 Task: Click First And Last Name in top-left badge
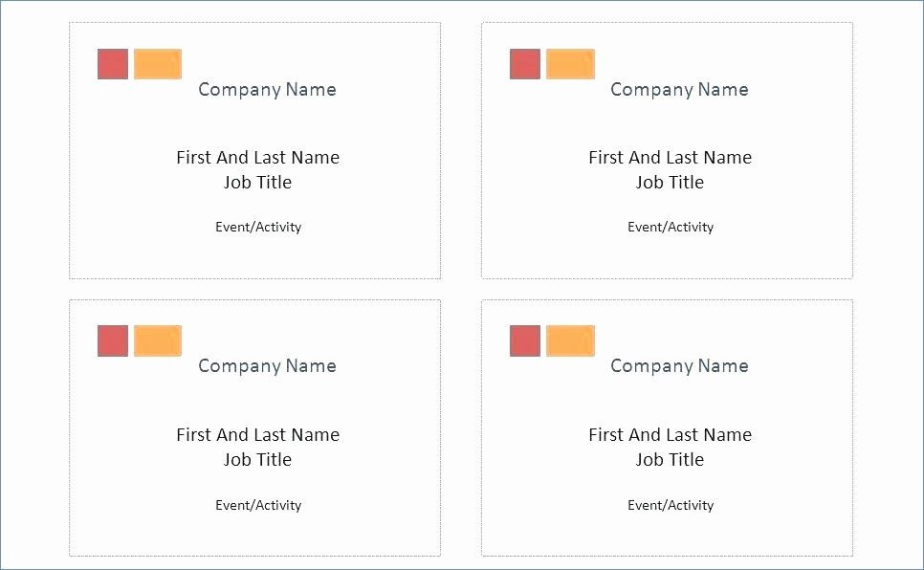(x=258, y=158)
